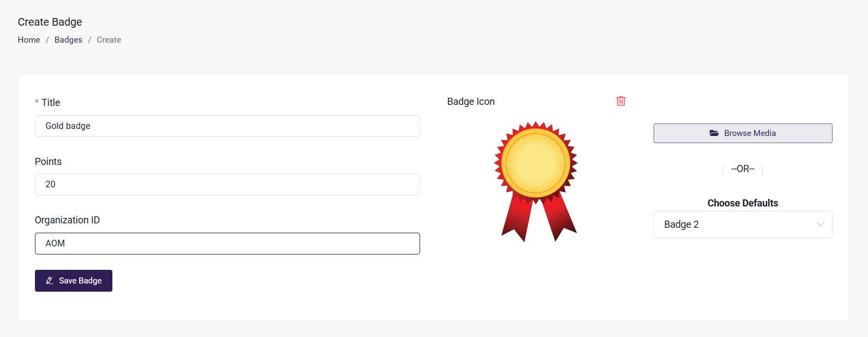
Task: Click the Organization ID label
Action: (67, 220)
